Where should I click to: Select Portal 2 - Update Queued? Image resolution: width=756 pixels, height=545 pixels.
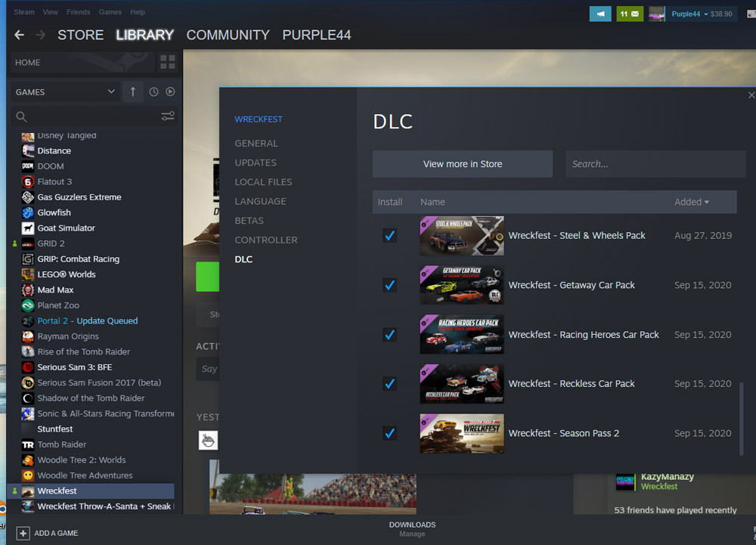coord(88,321)
